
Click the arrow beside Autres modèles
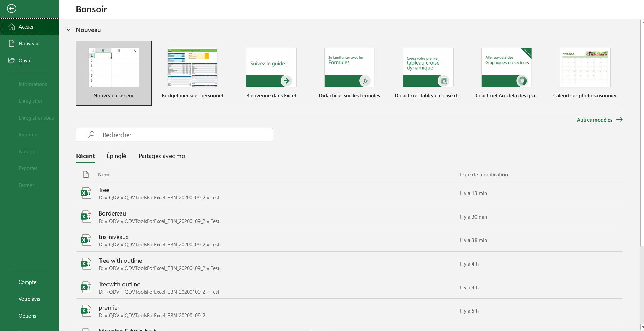click(x=619, y=120)
